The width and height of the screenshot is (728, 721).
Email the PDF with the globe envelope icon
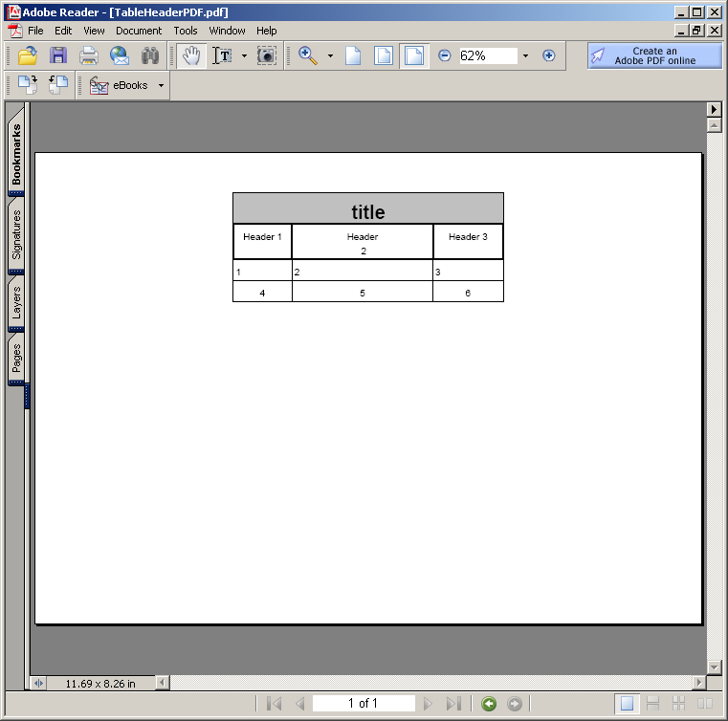120,55
